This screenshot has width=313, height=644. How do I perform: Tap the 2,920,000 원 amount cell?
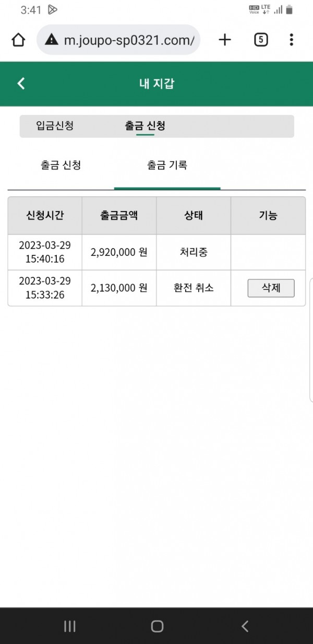(x=119, y=252)
